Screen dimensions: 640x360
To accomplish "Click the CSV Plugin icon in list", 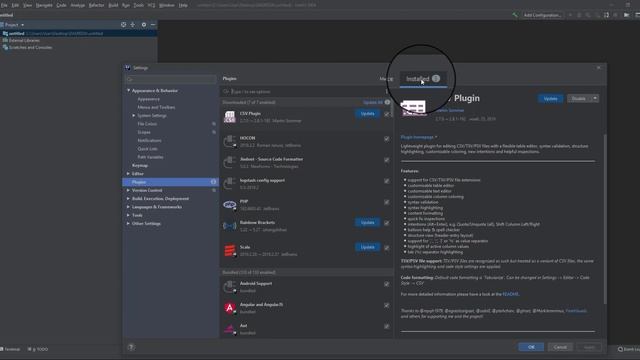I will coord(230,117).
